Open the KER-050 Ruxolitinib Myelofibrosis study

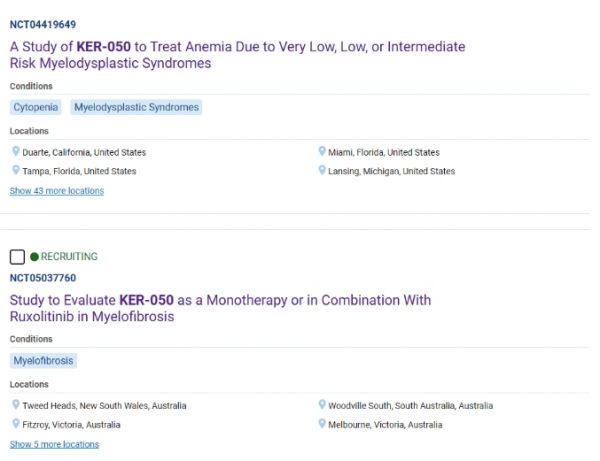pos(220,308)
